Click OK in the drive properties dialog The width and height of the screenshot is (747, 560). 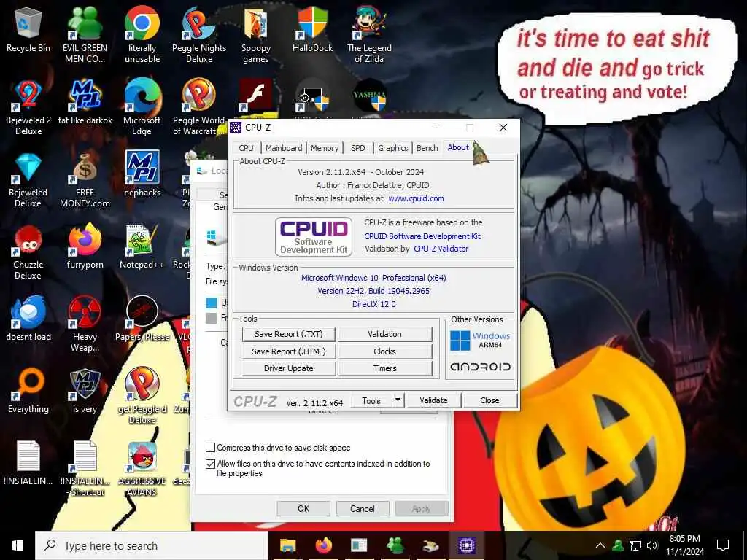pyautogui.click(x=303, y=508)
